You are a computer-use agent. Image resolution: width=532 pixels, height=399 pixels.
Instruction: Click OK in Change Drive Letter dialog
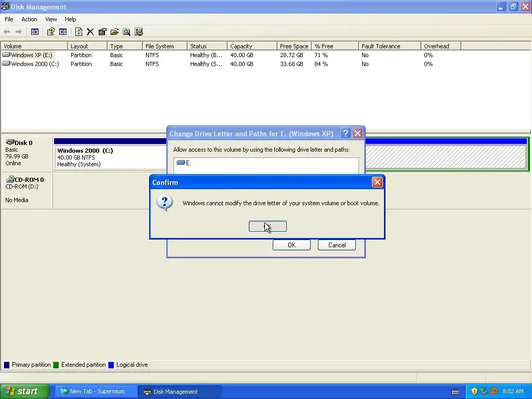point(291,245)
